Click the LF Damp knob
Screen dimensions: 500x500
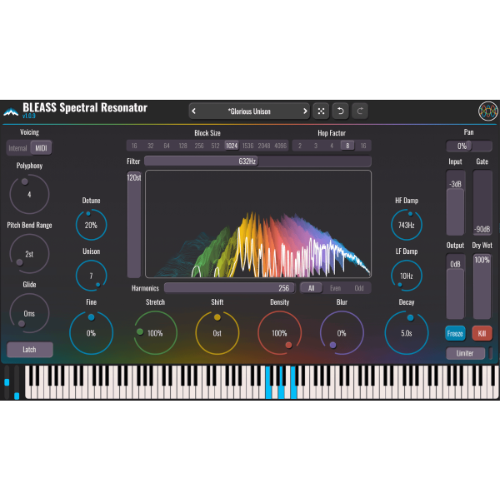click(406, 276)
